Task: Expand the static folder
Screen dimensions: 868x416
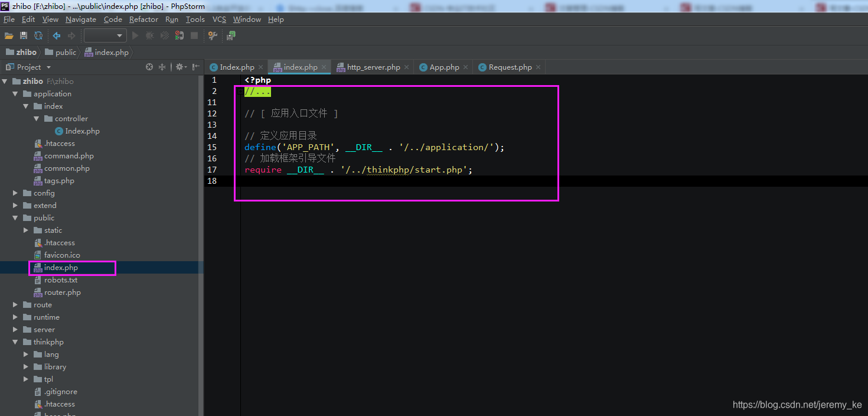Action: point(26,230)
